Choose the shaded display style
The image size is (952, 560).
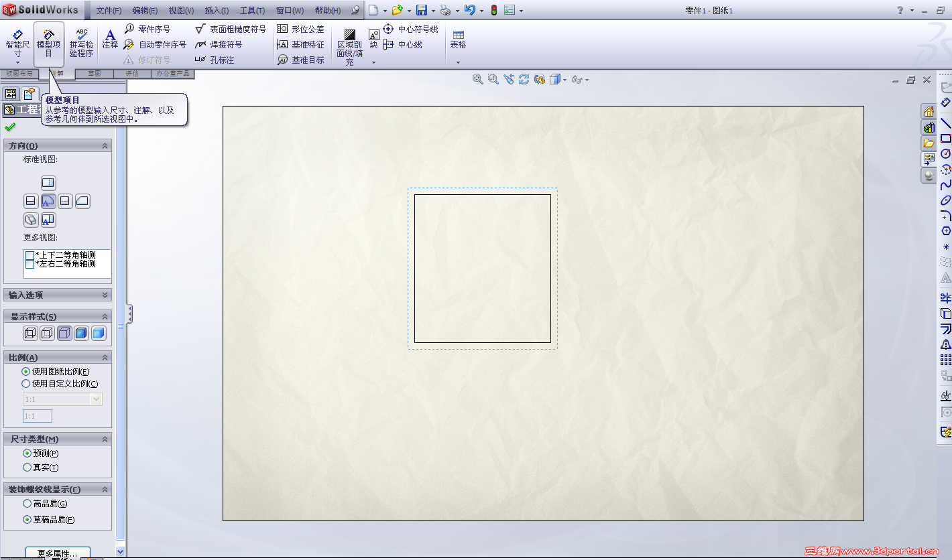point(99,333)
